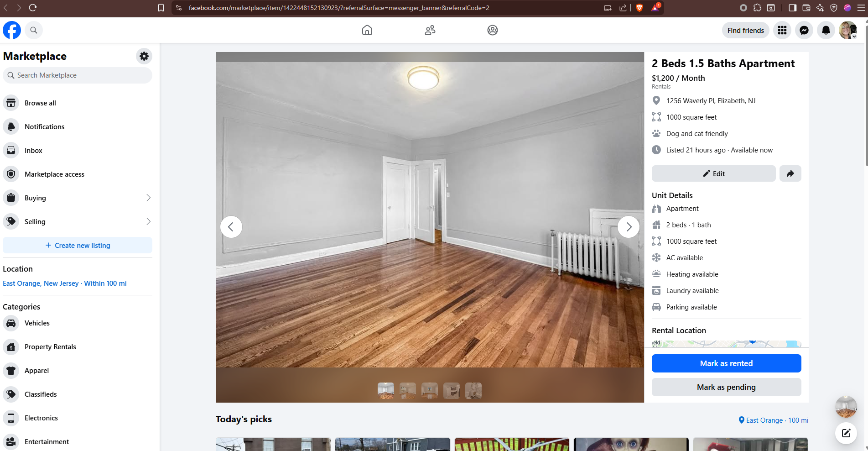Click Create new listing button

click(78, 245)
